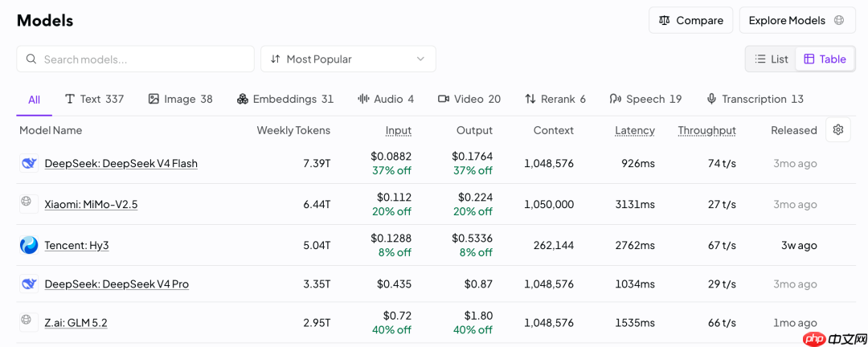The image size is (868, 347).
Task: Click the Output column header
Action: [474, 130]
